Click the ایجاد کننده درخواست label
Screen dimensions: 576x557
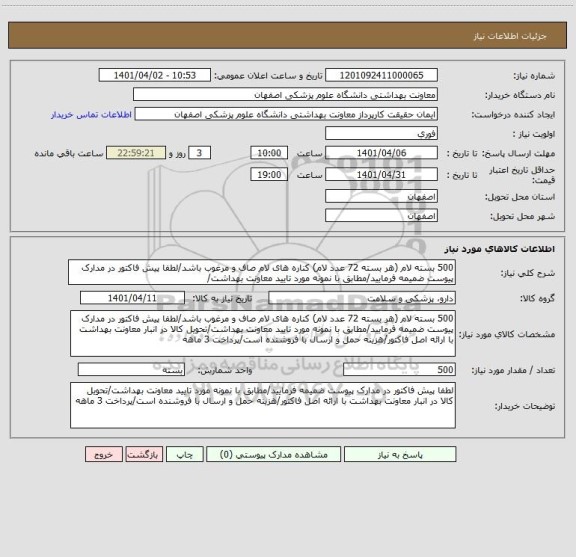[x=513, y=115]
